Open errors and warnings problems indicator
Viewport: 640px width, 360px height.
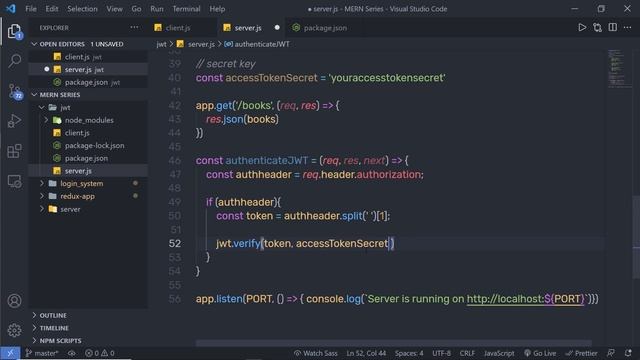click(x=100, y=353)
